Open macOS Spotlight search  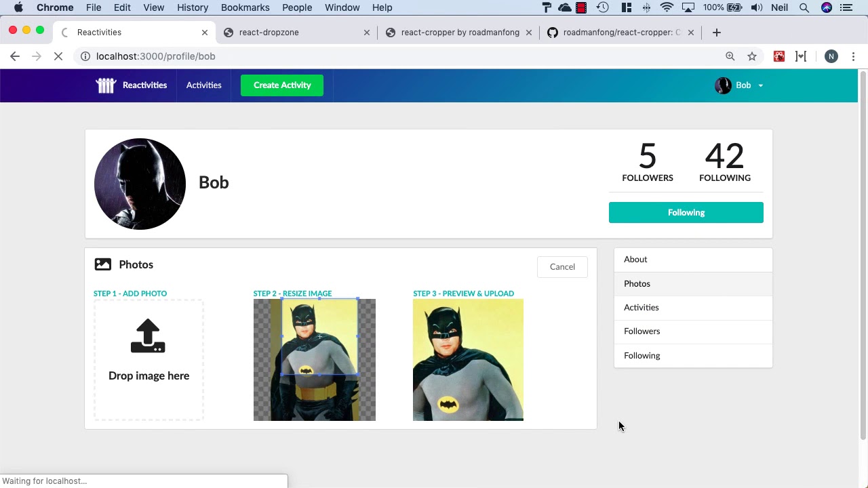[x=804, y=7]
